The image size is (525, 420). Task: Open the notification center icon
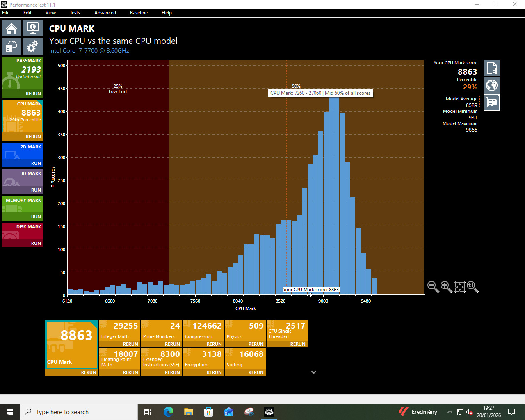511,412
